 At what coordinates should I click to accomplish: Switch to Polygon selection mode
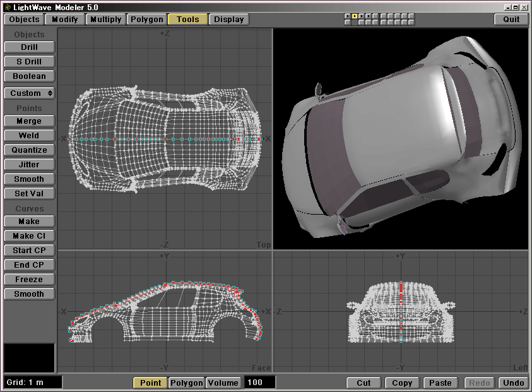coord(187,383)
